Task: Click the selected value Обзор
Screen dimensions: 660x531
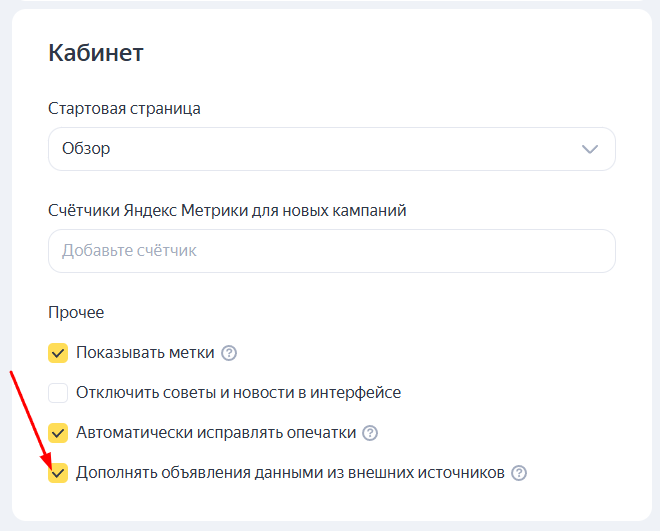Action: (86, 149)
